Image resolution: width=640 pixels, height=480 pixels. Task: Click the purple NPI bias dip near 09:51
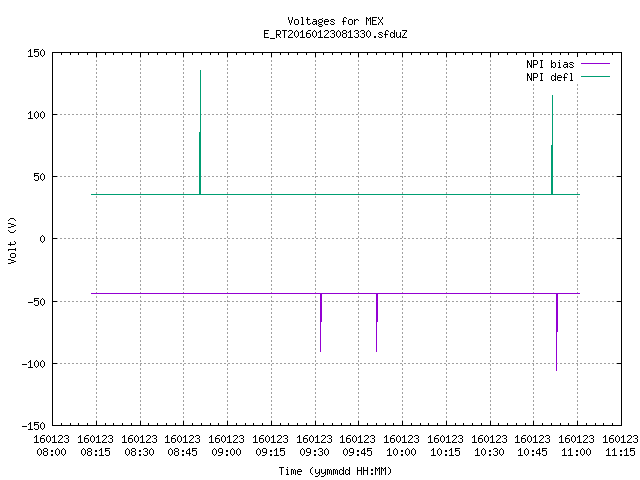click(377, 322)
